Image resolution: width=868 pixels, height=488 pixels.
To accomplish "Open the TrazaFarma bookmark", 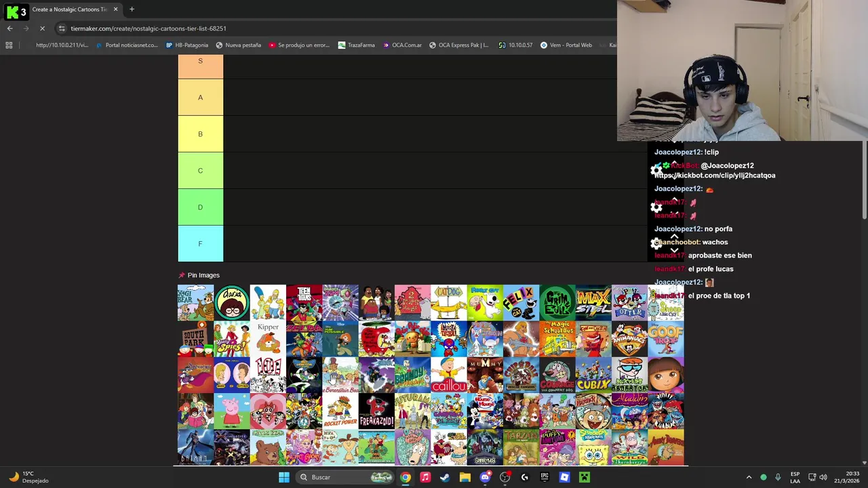I will (356, 45).
